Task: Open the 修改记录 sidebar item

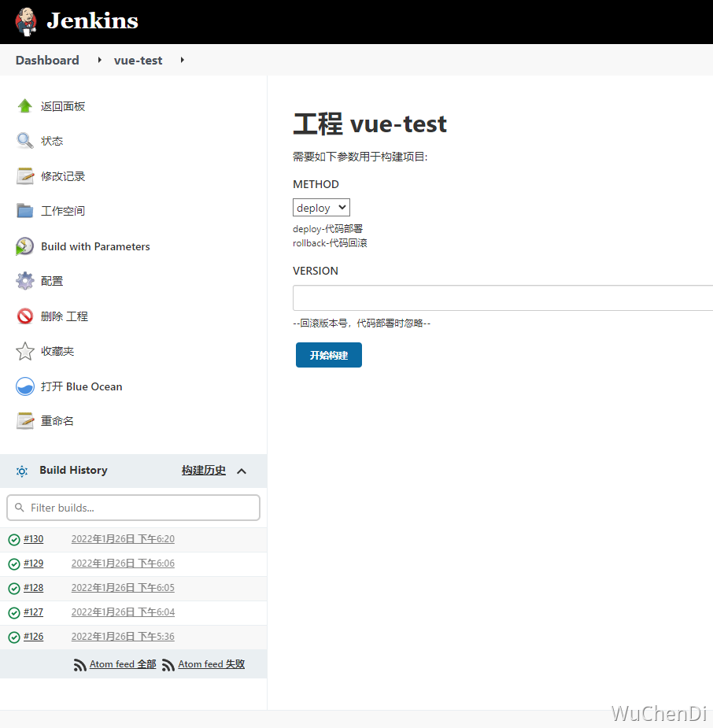Action: pyautogui.click(x=63, y=176)
